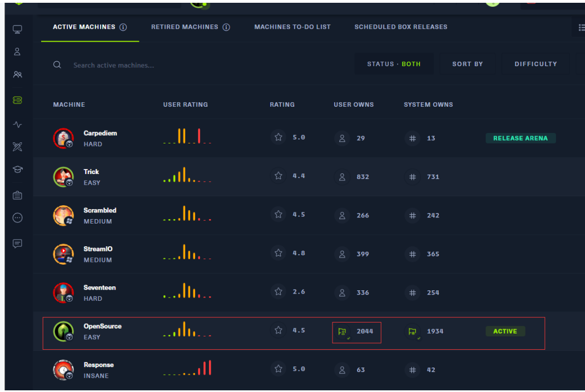Click the clipboard icon in the sidebar
Screen dimensions: 585x392
pyautogui.click(x=17, y=195)
